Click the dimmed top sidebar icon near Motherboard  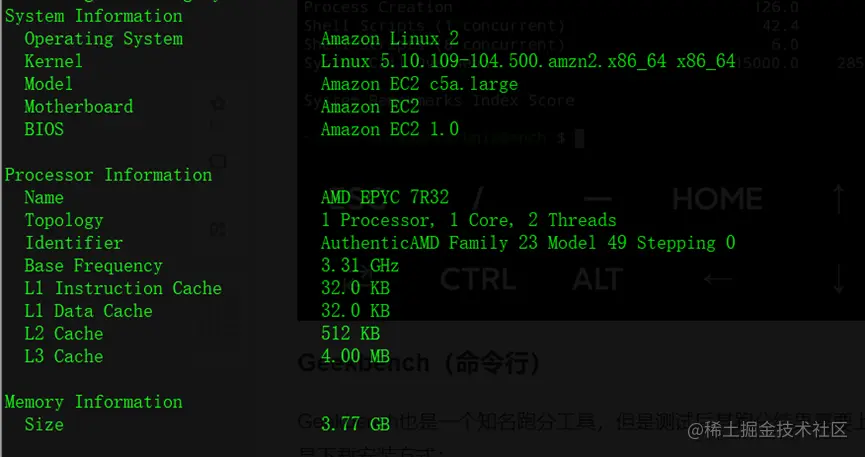click(218, 103)
